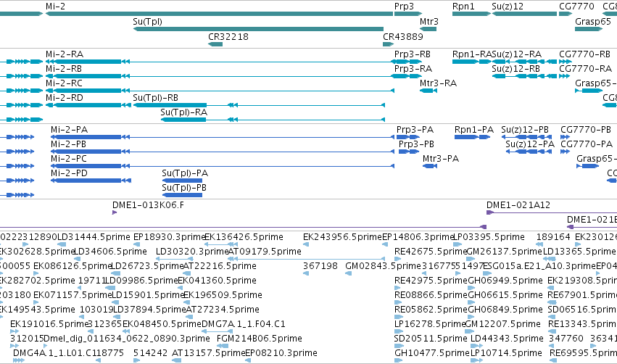The width and height of the screenshot is (617, 364).
Task: Click the Mi-2-RC transcript label
Action: 64,83
